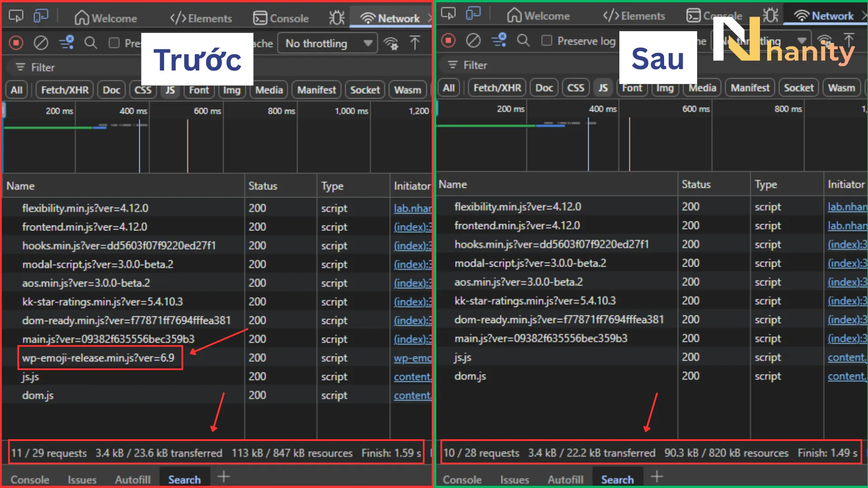Toggle device emulation icon in left panel
This screenshot has width=868, height=488.
click(41, 17)
